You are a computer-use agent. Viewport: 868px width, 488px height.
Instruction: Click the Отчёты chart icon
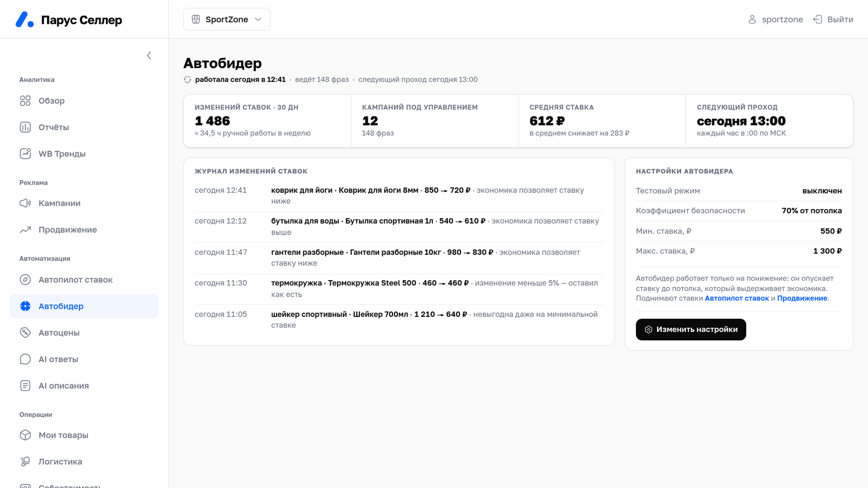(x=25, y=127)
